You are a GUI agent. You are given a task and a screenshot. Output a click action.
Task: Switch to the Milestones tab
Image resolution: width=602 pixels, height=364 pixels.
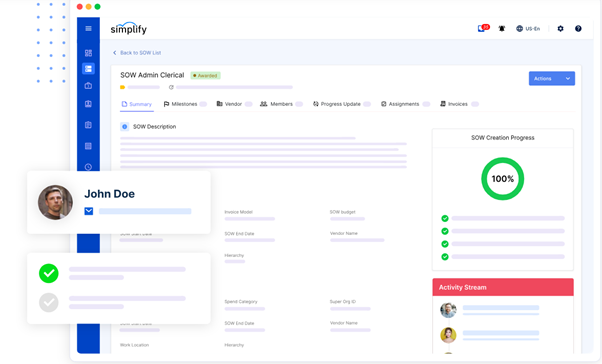(x=180, y=104)
